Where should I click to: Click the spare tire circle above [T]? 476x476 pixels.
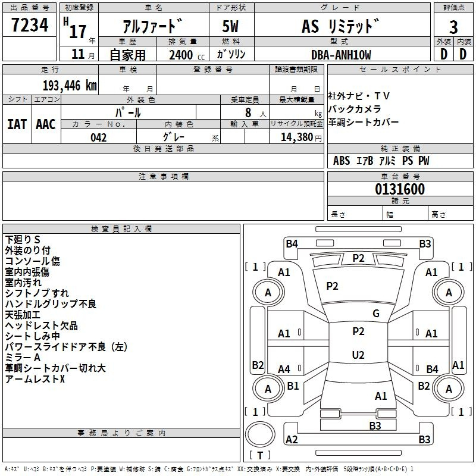pos(260,434)
